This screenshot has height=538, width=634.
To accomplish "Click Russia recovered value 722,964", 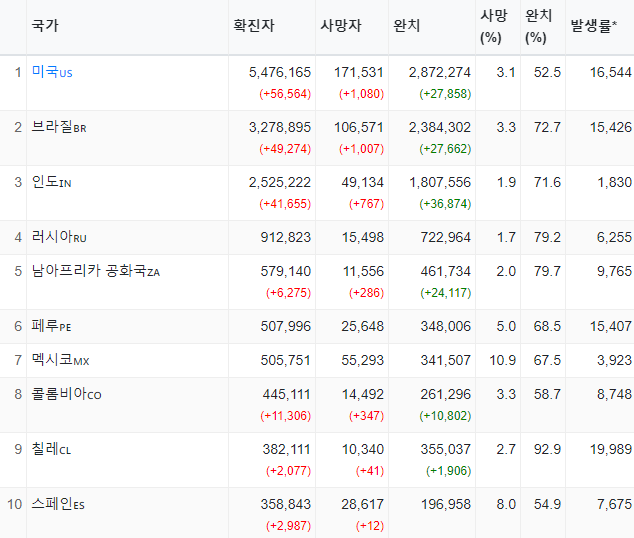I will pyautogui.click(x=446, y=237).
